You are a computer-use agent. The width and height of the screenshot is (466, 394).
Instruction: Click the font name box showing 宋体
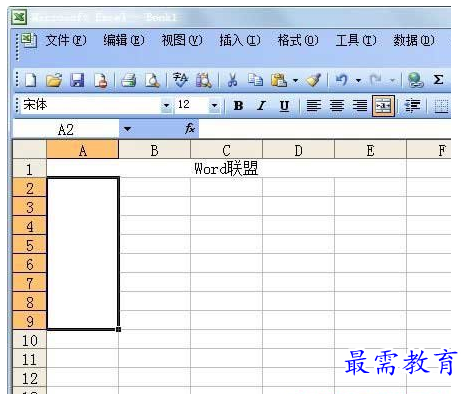pyautogui.click(x=91, y=105)
